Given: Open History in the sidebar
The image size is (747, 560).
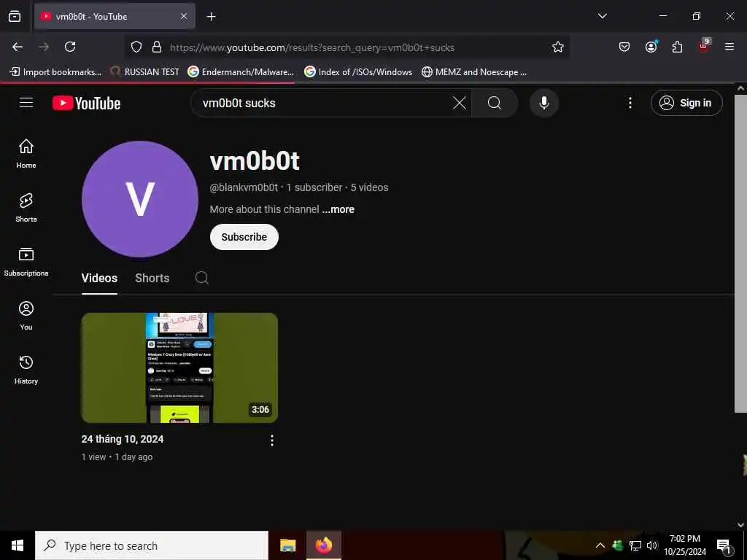Looking at the screenshot, I should 26,370.
